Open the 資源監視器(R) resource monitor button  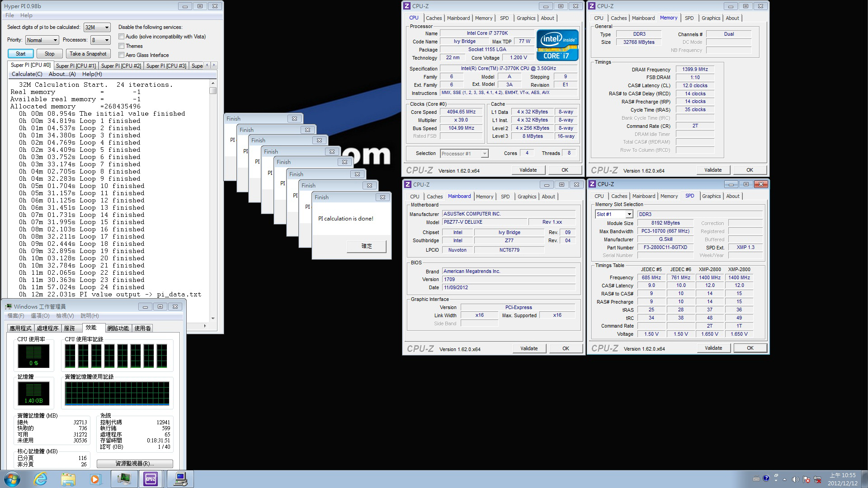click(x=135, y=464)
